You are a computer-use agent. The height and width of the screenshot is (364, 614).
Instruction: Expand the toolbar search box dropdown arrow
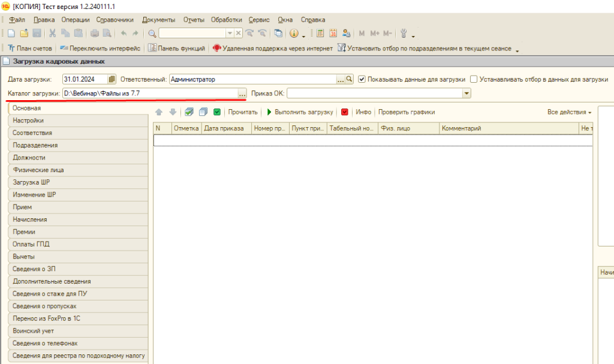point(229,34)
